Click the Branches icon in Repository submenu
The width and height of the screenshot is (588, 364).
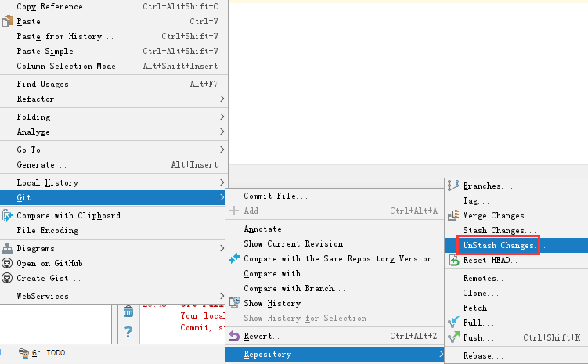tap(453, 186)
